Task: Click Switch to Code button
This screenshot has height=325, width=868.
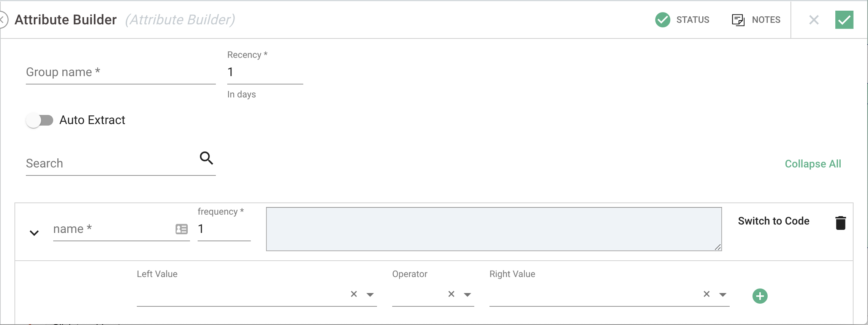Action: [773, 221]
